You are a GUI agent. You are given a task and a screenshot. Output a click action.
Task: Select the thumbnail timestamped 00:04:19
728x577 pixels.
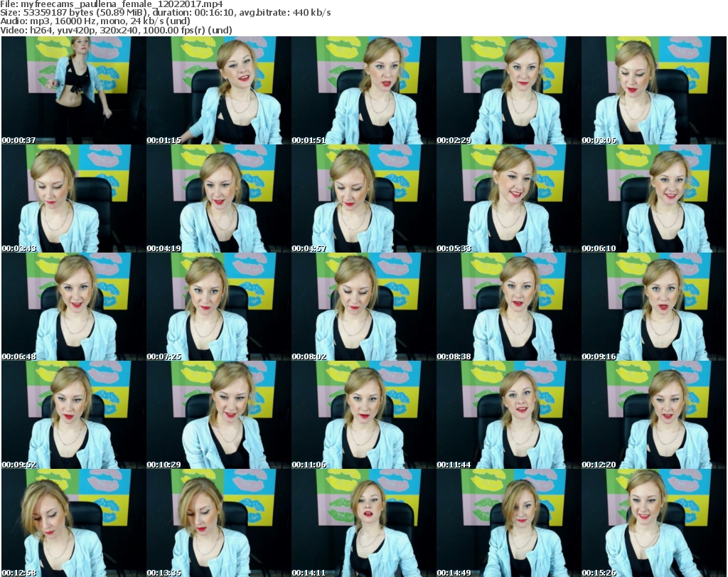tap(219, 198)
